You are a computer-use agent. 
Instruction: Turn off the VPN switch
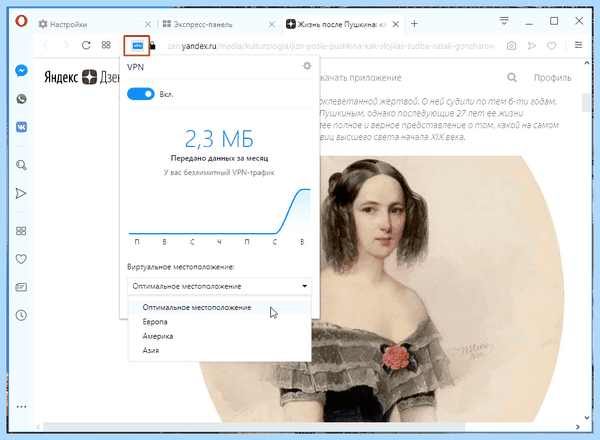click(140, 94)
